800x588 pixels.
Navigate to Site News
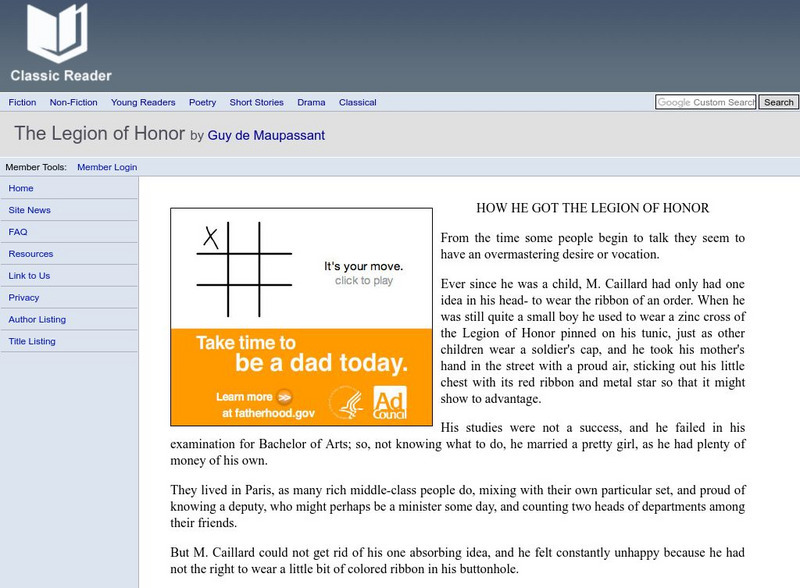pyautogui.click(x=28, y=210)
